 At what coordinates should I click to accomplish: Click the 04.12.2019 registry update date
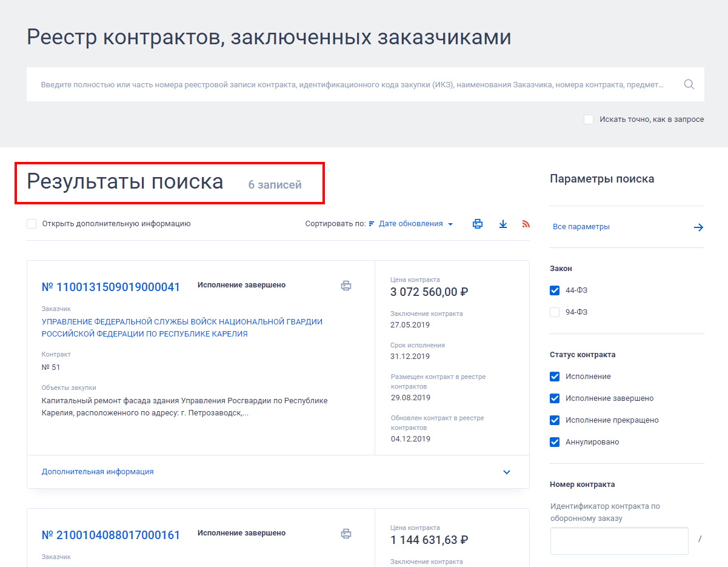(410, 439)
